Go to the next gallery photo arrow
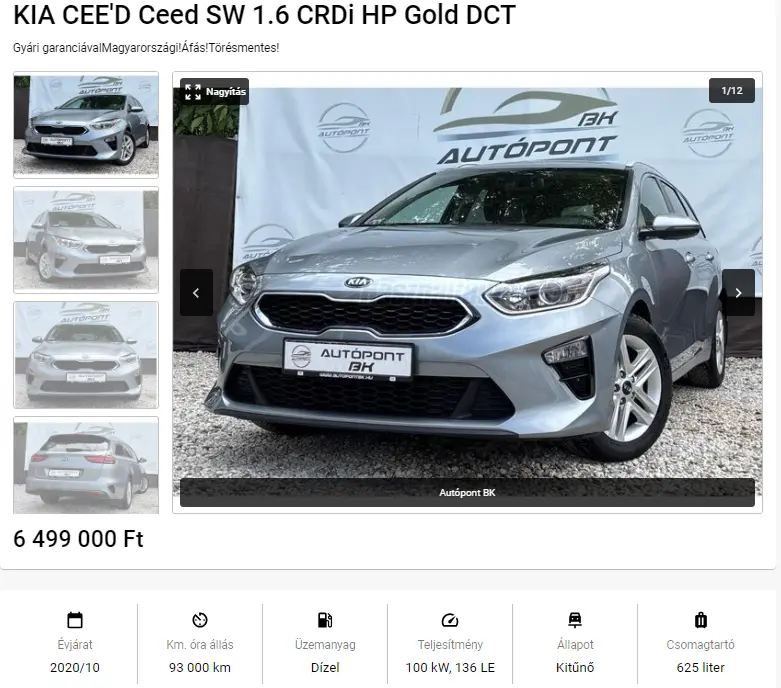 [x=738, y=292]
